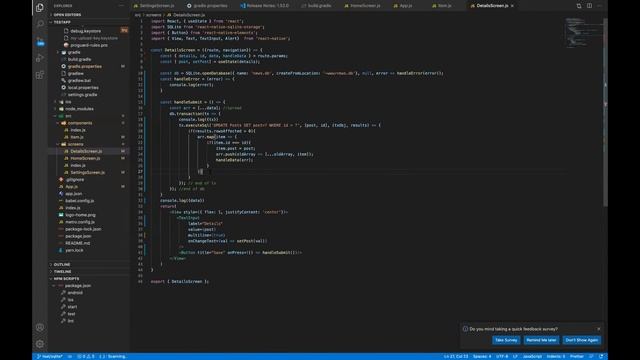Open debug.keystore in file tree
The width and height of the screenshot is (640, 360).
click(85, 31)
